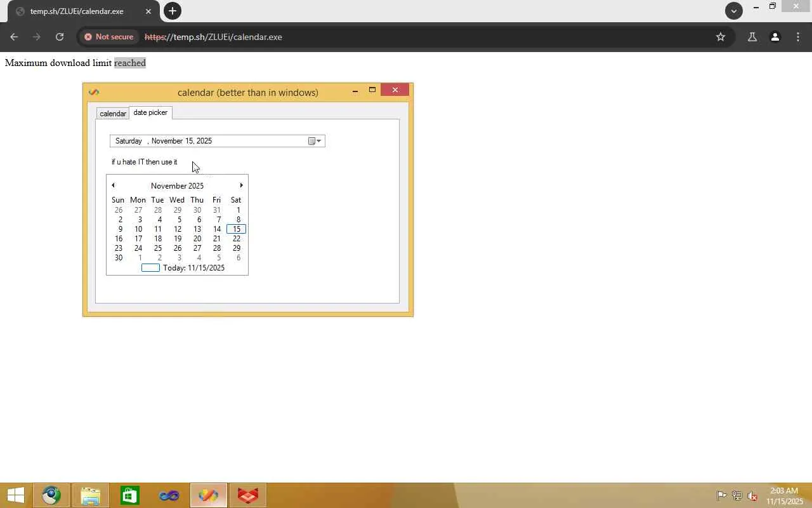
Task: Select November 13 in Thursday column
Action: click(x=197, y=229)
